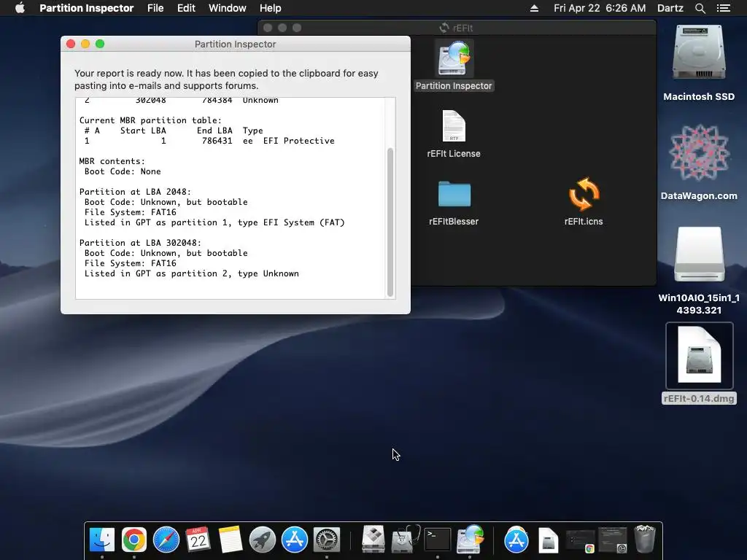Screen dimensions: 747x560
Task: Open Boot Camp Assistant in the Dock
Action: coord(373,540)
